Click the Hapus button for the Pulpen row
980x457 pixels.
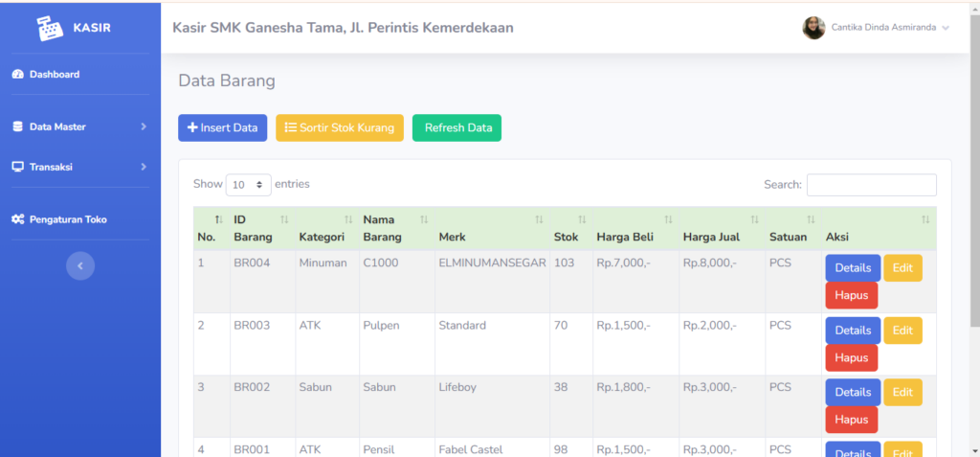tap(851, 358)
